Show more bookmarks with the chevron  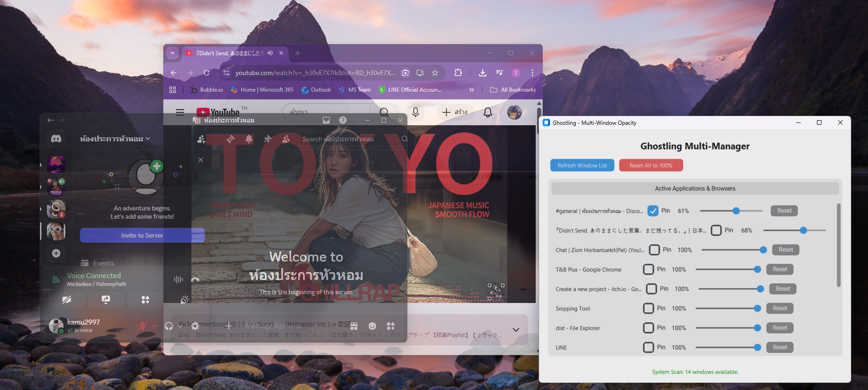(471, 90)
